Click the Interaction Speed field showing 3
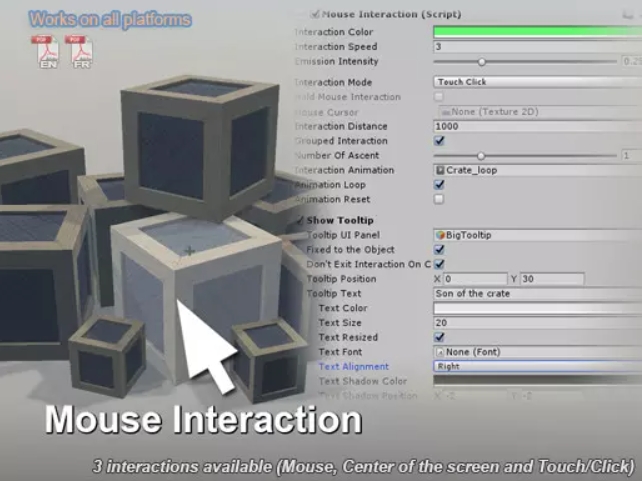 point(538,47)
